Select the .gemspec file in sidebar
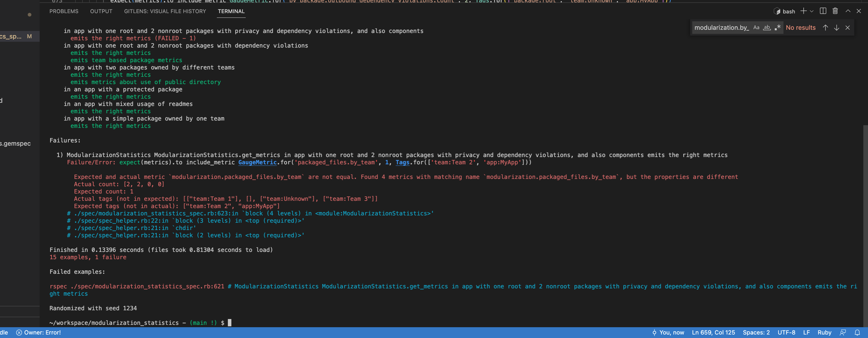 (x=15, y=143)
